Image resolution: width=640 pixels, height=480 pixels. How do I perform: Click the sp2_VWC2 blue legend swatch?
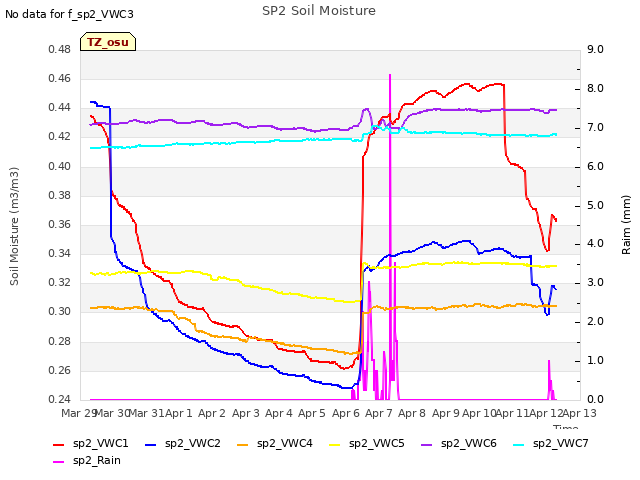151,444
